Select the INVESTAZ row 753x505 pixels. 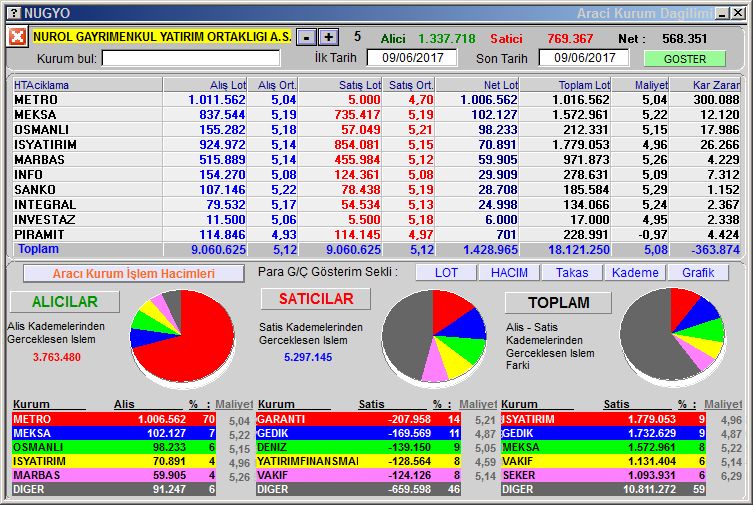[x=376, y=219]
